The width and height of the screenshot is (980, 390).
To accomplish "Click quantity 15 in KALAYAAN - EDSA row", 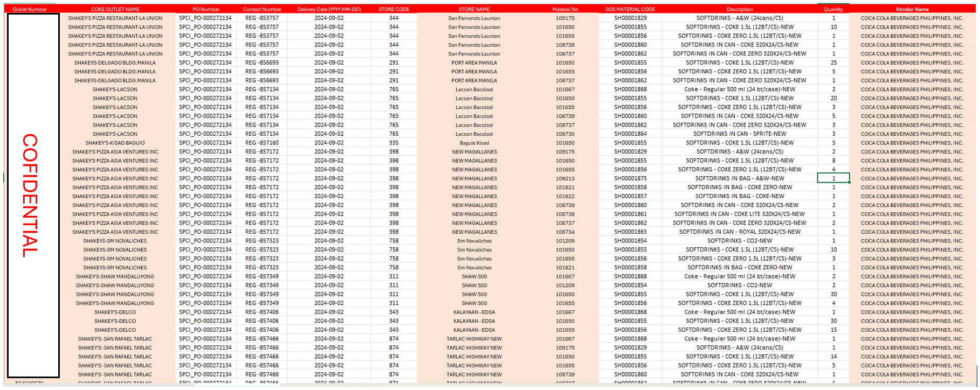I will [833, 330].
